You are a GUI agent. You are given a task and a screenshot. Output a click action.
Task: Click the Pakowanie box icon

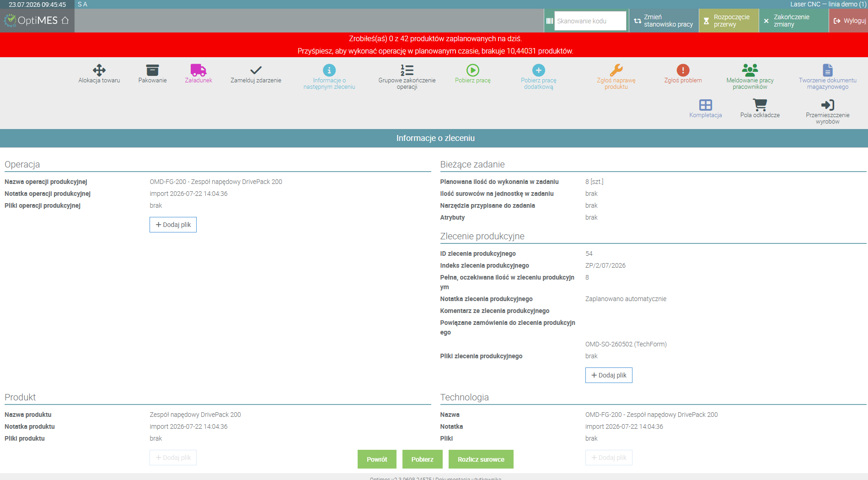tap(152, 70)
